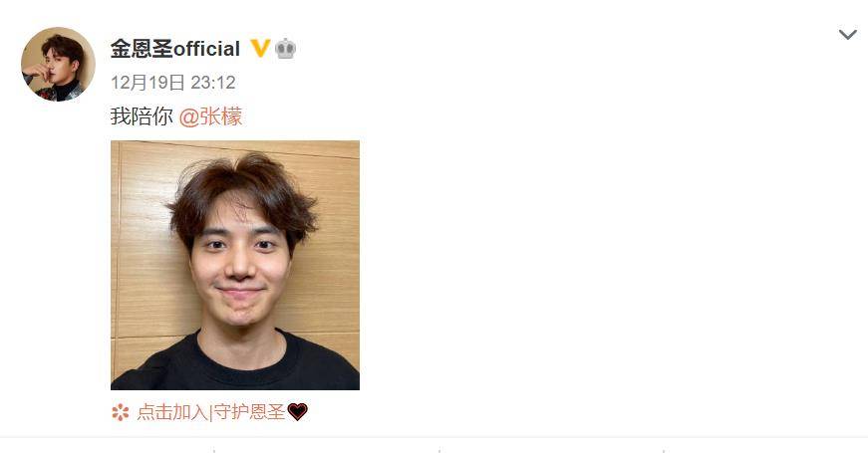Click the 守护恩圣 fan group text

249,412
